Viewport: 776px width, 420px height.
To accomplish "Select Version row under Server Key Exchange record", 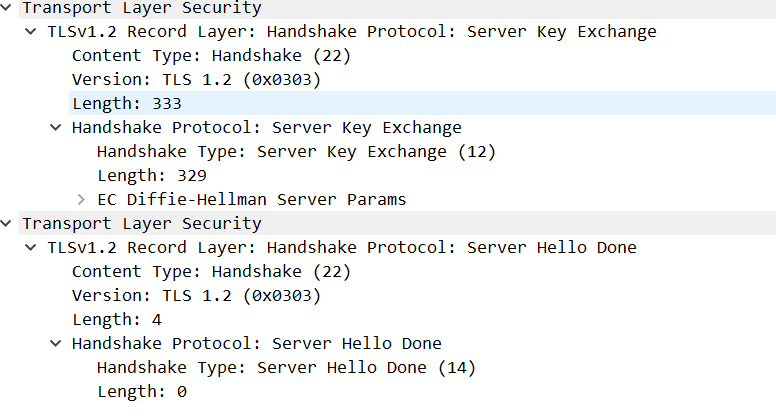I will 196,80.
